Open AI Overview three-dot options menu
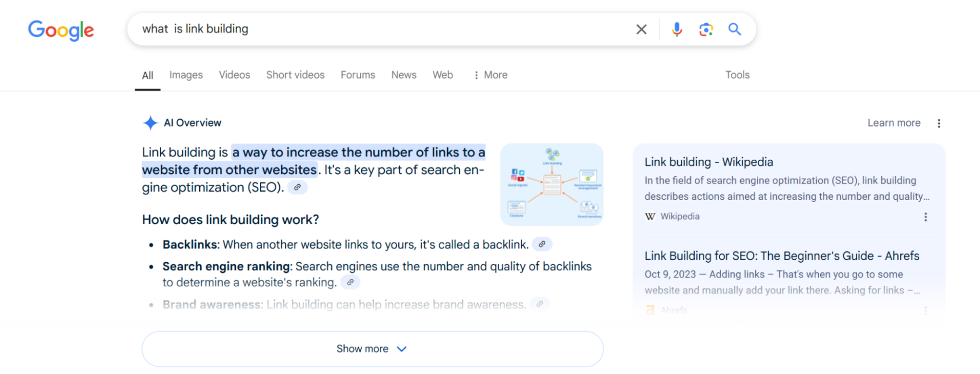 [939, 123]
